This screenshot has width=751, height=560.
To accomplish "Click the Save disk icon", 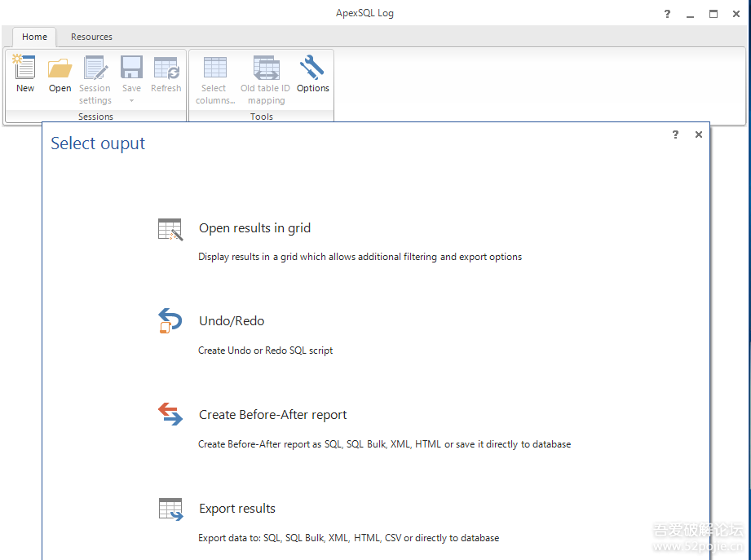I will tap(131, 68).
